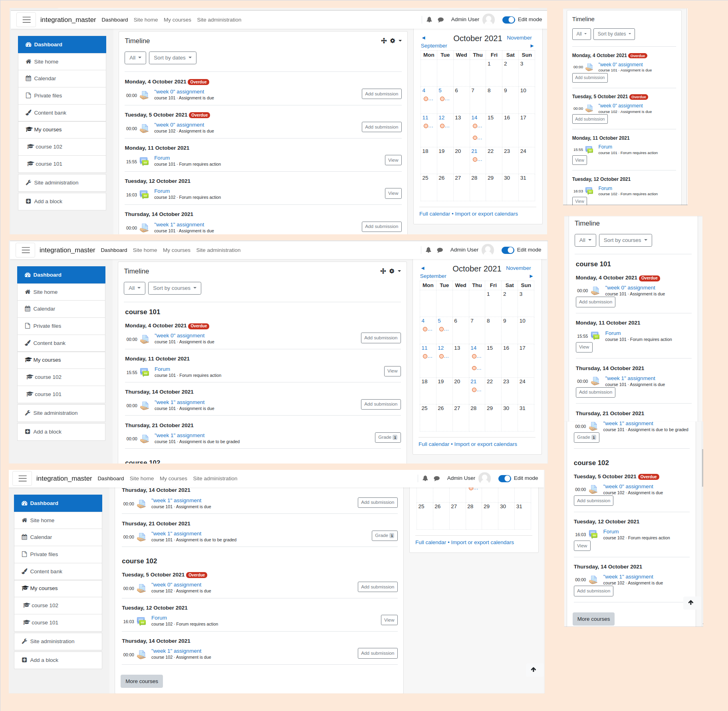Viewport: 728px width, 711px height.
Task: Click assignment icon for Monday 4 October in top screenshot
Action: (x=144, y=95)
